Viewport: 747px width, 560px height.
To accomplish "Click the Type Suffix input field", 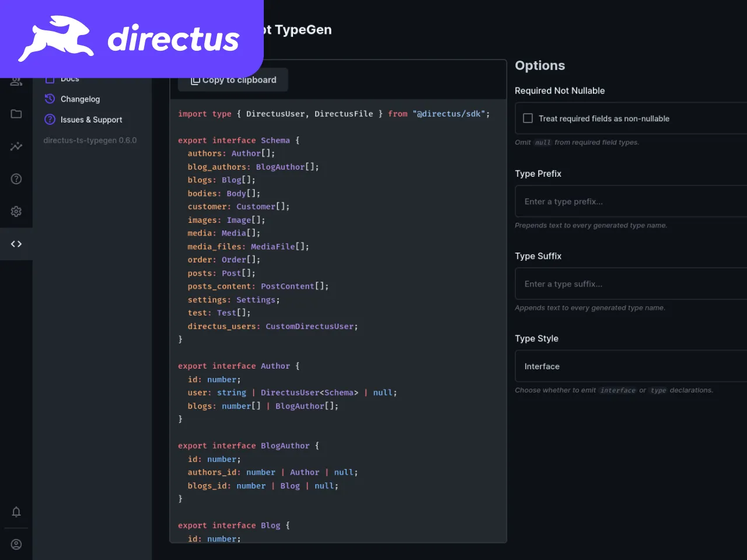I will tap(630, 283).
